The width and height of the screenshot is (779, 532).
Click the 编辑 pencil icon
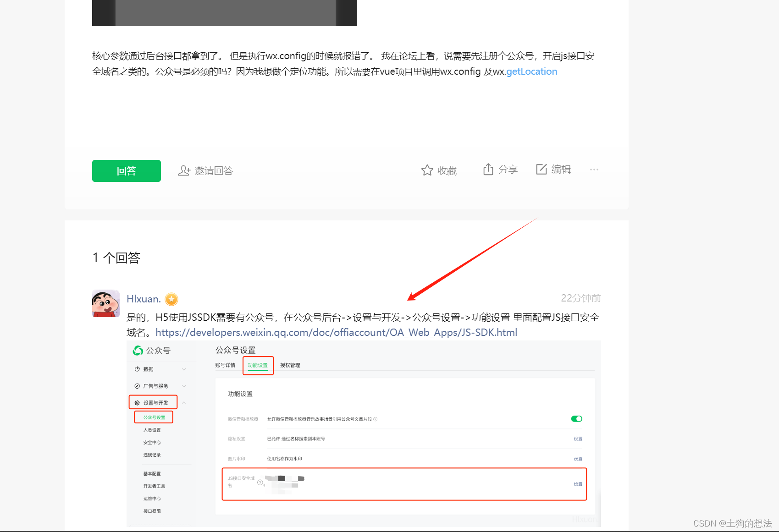pyautogui.click(x=541, y=170)
